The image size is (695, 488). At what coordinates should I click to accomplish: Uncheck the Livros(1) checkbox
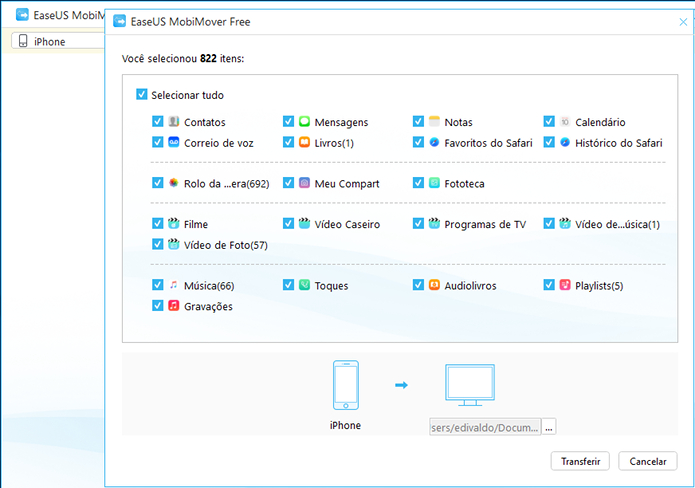pos(288,142)
